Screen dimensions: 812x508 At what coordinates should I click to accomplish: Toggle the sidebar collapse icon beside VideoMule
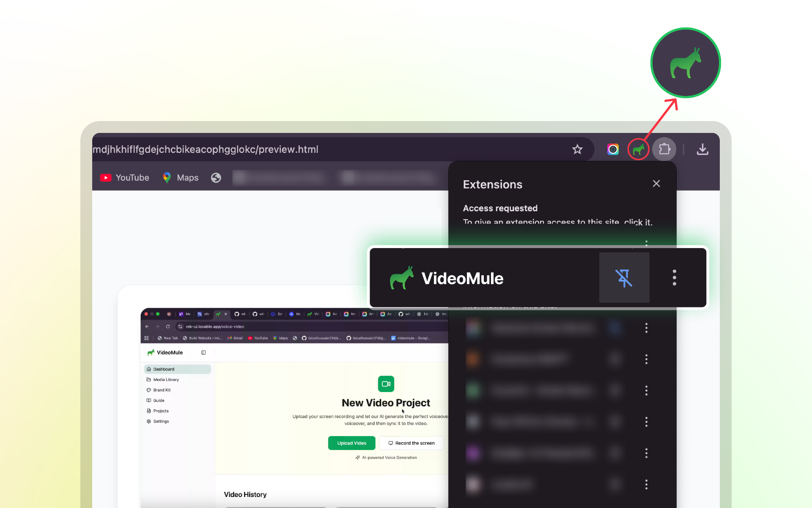tap(203, 353)
